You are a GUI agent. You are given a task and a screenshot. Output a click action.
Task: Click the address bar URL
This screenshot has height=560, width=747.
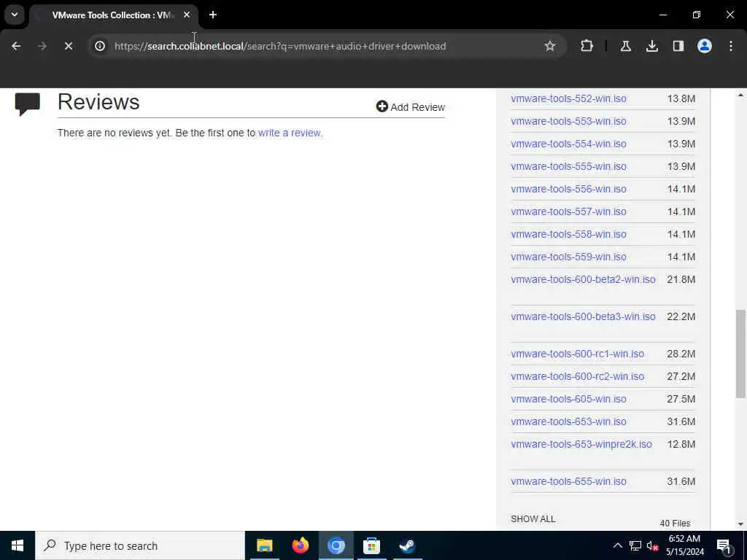(280, 46)
